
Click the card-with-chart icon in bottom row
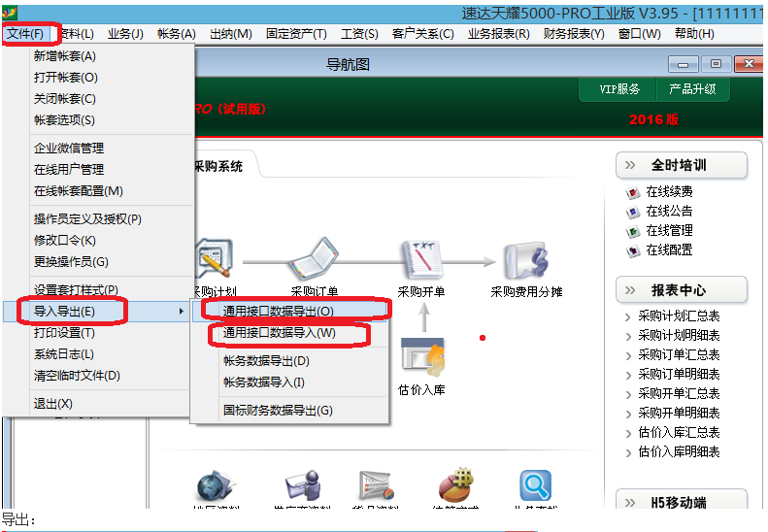click(376, 485)
